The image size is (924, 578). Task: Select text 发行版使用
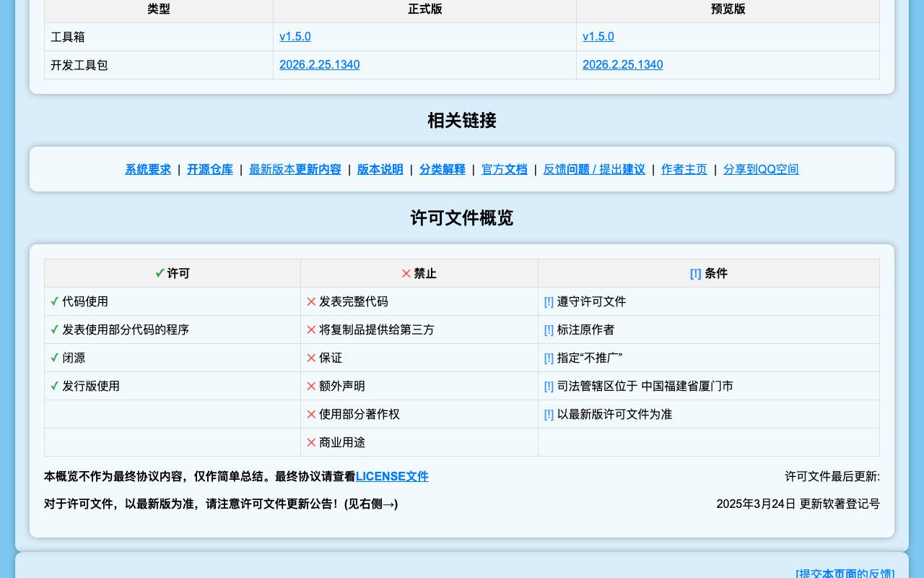point(91,387)
